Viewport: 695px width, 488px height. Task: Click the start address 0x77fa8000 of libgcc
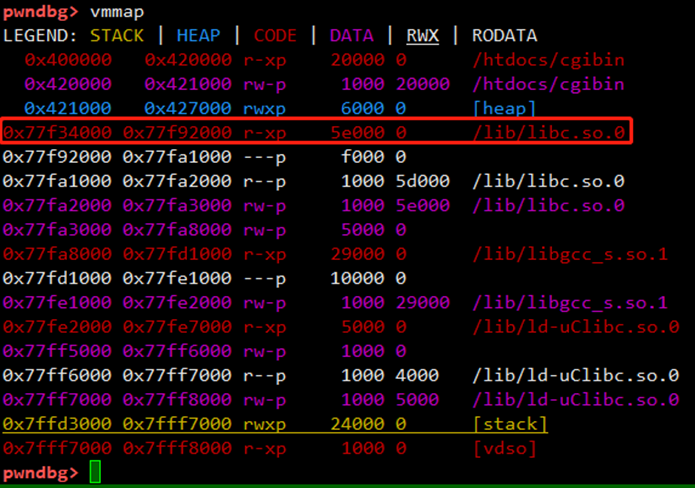coord(57,254)
